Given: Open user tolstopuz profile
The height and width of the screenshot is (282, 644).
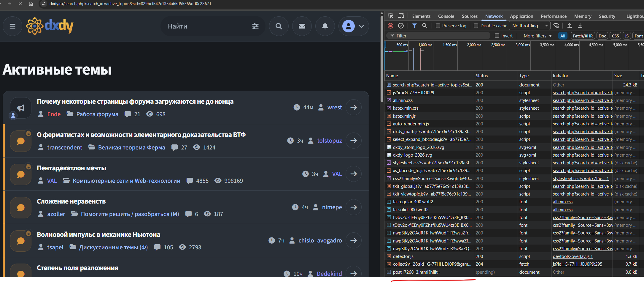Looking at the screenshot, I should point(329,141).
